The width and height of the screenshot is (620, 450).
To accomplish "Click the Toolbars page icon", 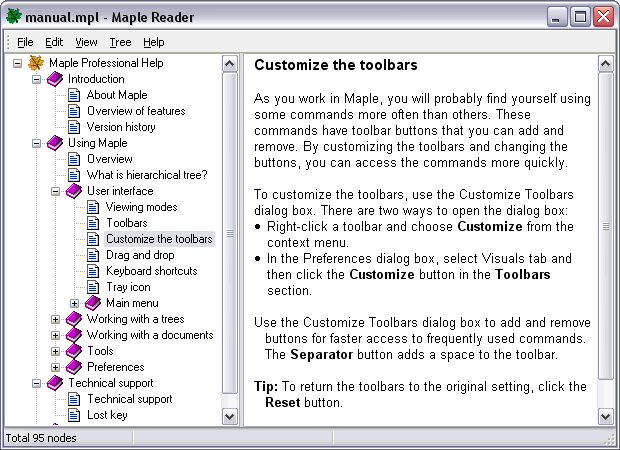I will [x=93, y=223].
